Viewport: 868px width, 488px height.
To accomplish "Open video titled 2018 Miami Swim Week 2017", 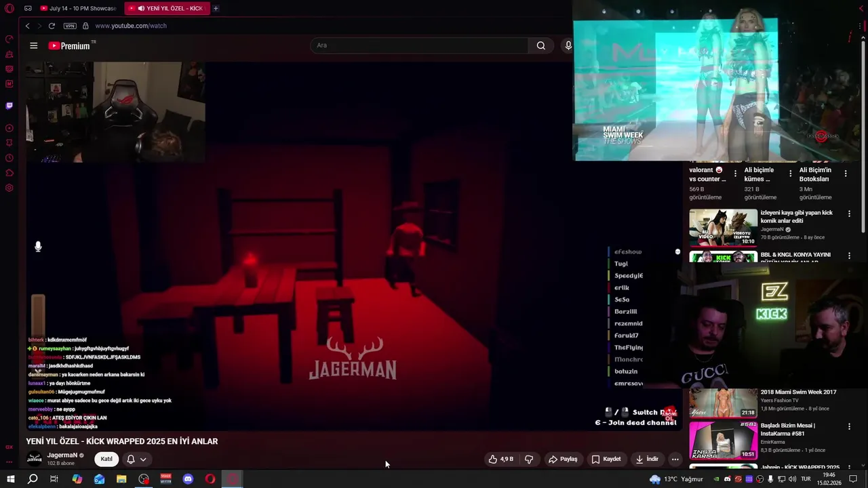I will pos(798,392).
